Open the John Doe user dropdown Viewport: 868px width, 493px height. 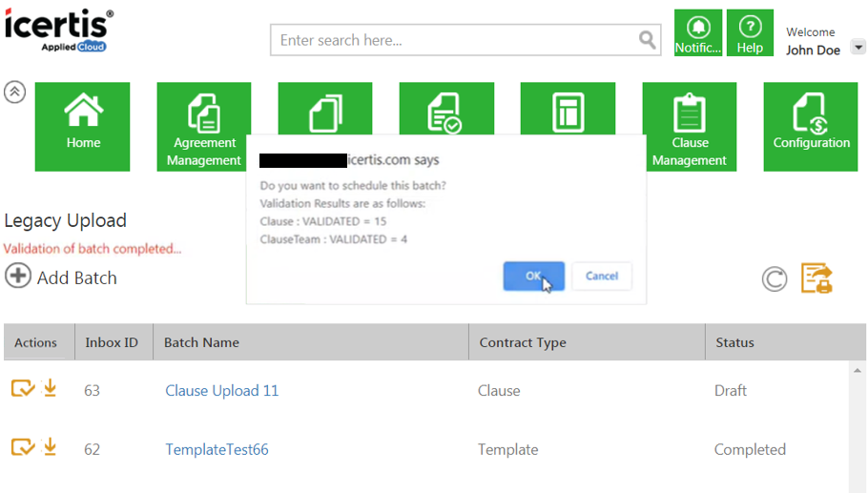858,47
